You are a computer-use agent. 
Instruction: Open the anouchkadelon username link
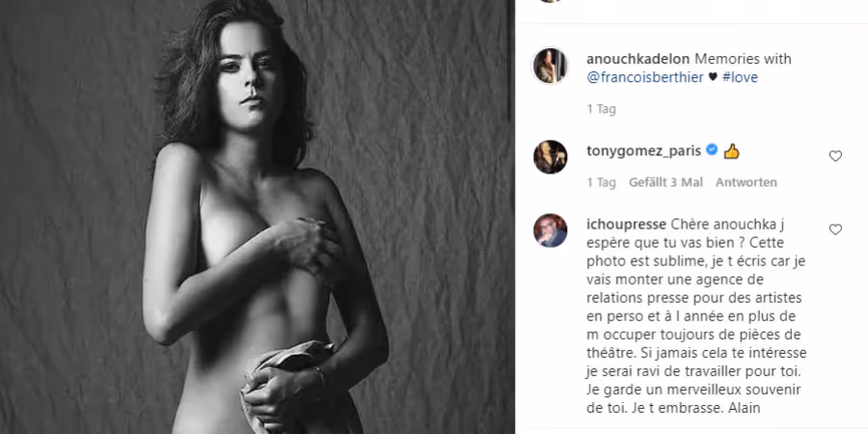tap(638, 59)
